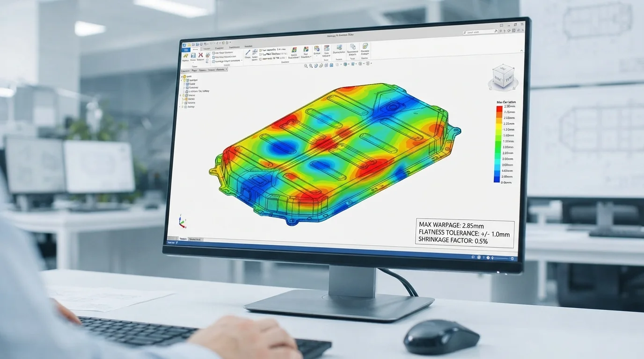Click the green checkmark icon ending the ribbon
The image size is (644, 359).
pyautogui.click(x=365, y=46)
